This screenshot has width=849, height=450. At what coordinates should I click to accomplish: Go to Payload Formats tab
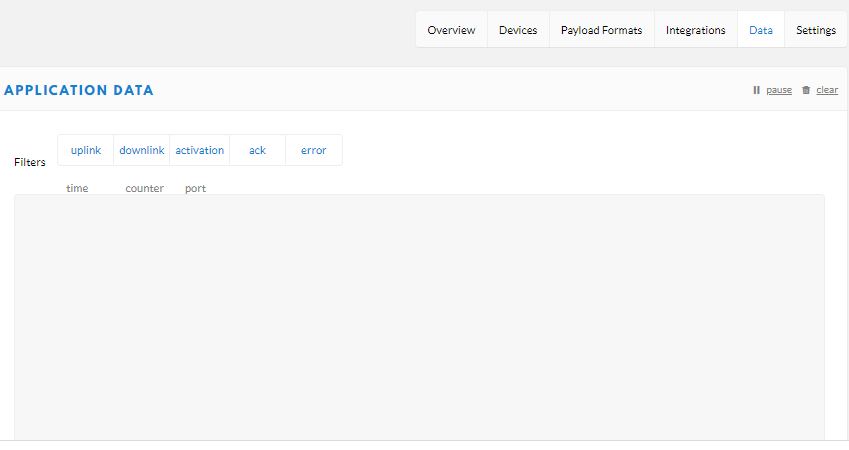(x=601, y=30)
